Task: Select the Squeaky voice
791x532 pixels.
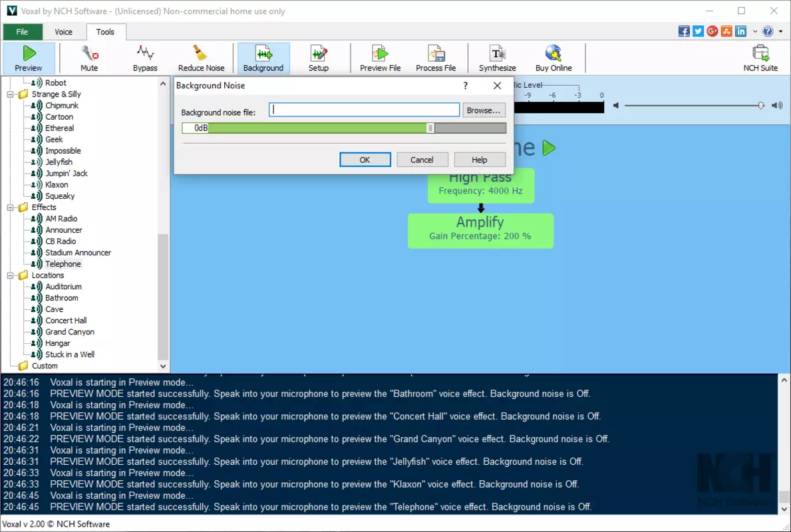Action: [60, 196]
